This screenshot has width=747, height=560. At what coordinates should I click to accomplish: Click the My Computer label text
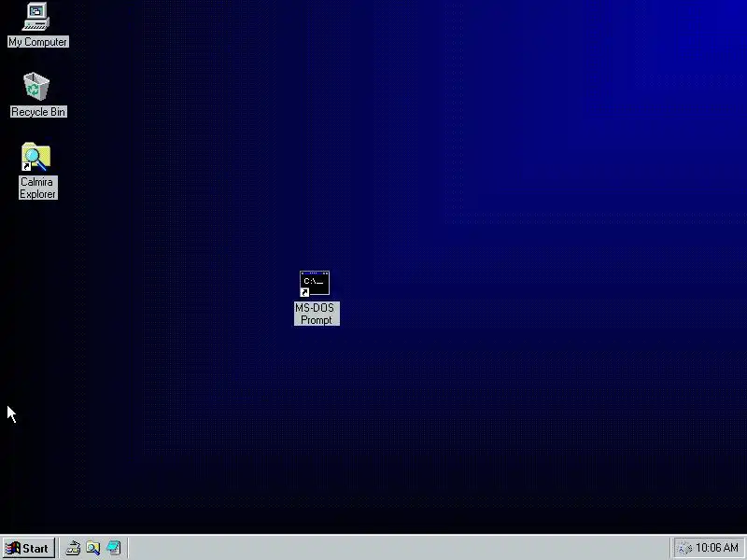coord(38,42)
